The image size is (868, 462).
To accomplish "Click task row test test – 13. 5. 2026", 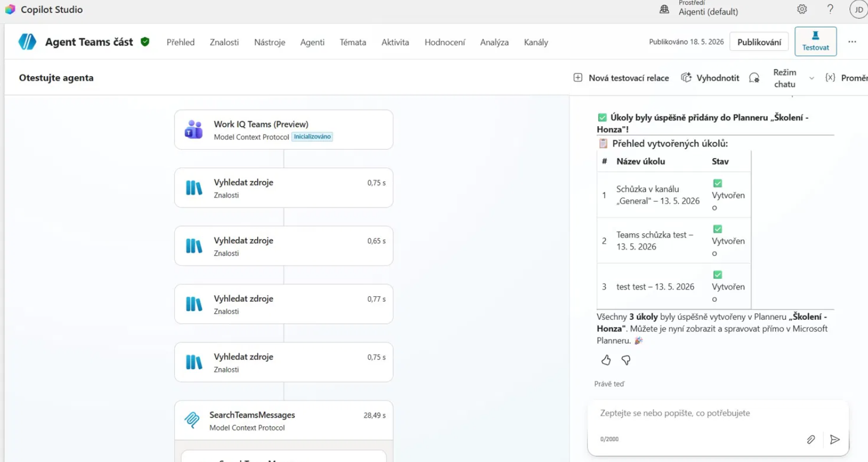I will (x=674, y=286).
